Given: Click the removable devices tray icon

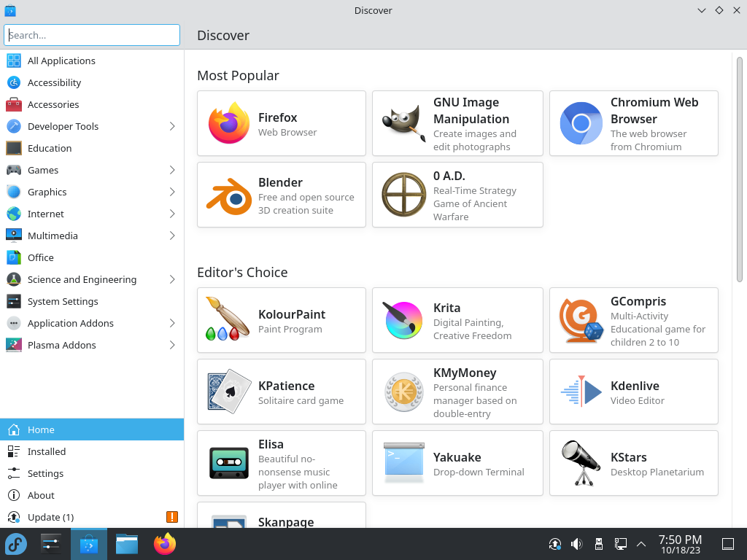Looking at the screenshot, I should (x=599, y=544).
